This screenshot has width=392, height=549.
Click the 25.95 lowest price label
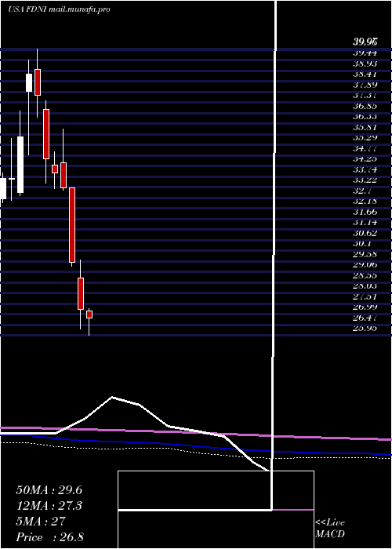pos(365,329)
